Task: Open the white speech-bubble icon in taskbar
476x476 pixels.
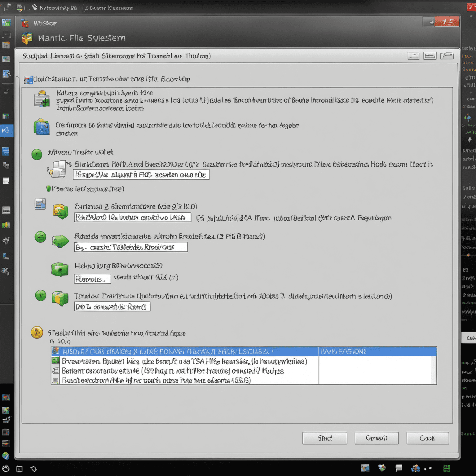Action: [x=399, y=468]
